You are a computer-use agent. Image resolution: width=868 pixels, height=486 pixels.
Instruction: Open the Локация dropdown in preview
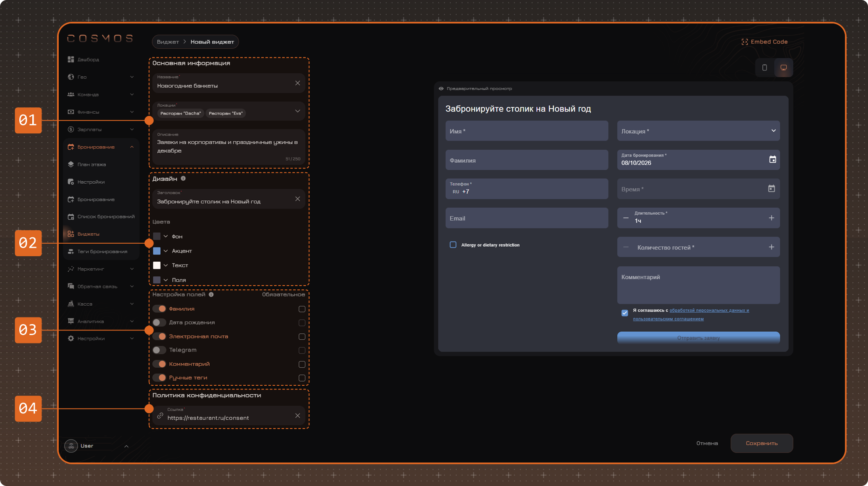click(698, 131)
